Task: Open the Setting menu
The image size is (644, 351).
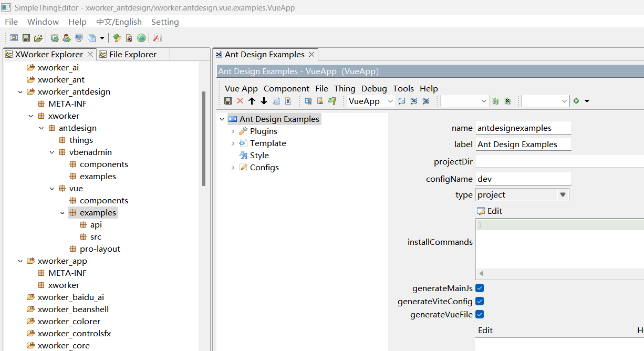Action: pos(165,22)
